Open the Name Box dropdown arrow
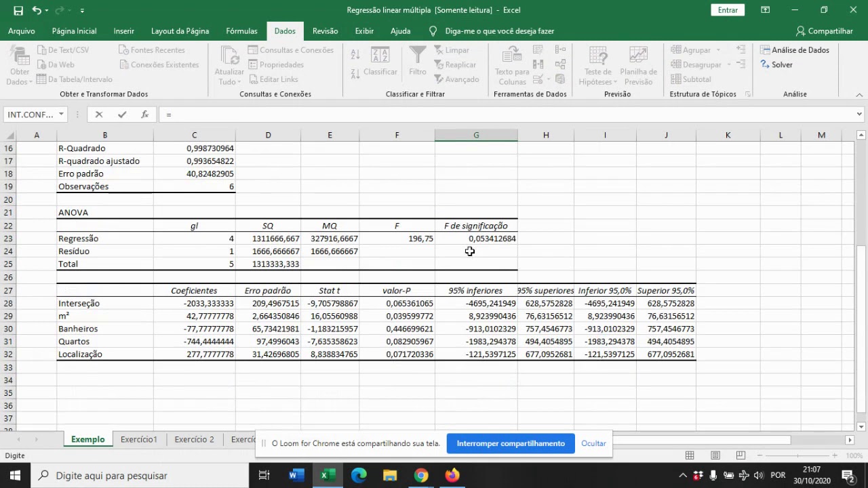 tap(61, 115)
